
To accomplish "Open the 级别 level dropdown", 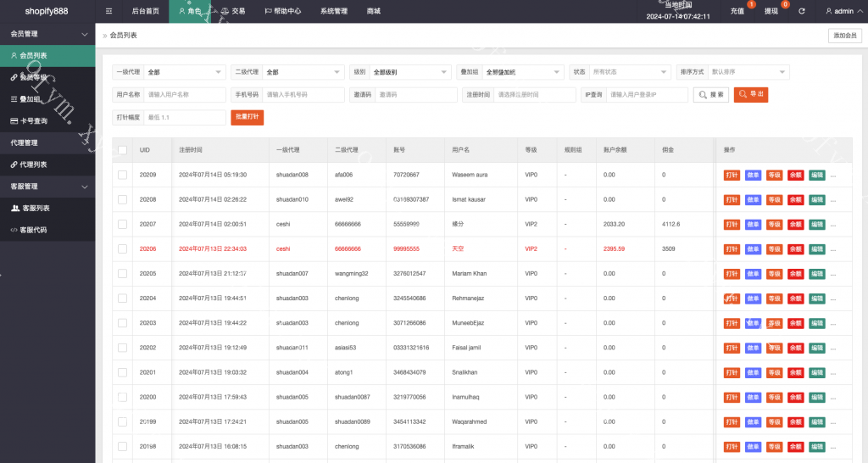I will [x=409, y=72].
